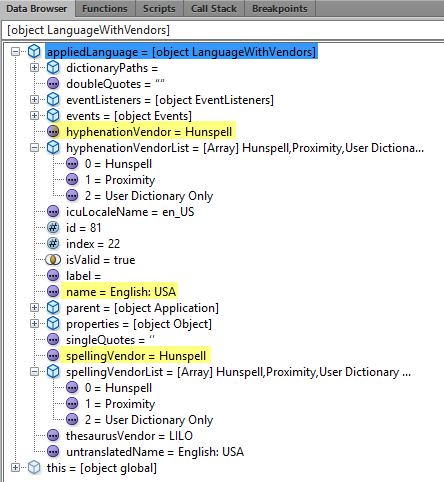Collapse the appliedLanguage root node
This screenshot has height=482, width=444.
[x=15, y=52]
